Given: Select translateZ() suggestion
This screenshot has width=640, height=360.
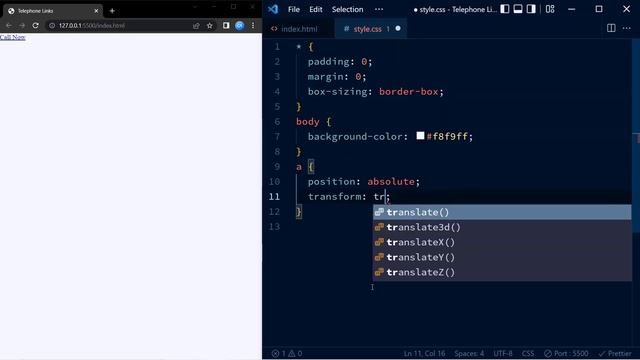Looking at the screenshot, I should 502,273.
